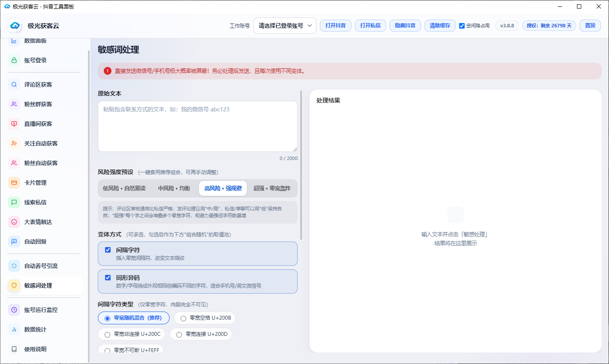The width and height of the screenshot is (609, 364).
Task: Choose the 低风险 · 自然易读 preset
Action: (124, 188)
